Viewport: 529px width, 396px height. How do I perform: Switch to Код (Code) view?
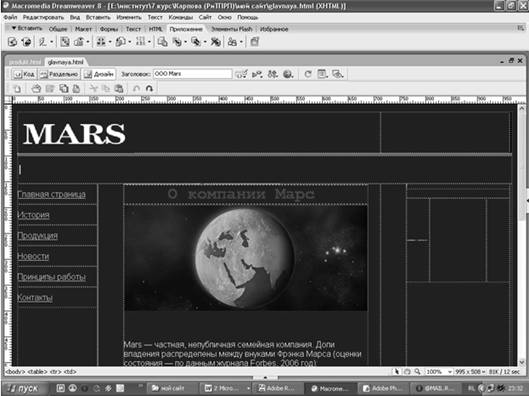[x=24, y=74]
